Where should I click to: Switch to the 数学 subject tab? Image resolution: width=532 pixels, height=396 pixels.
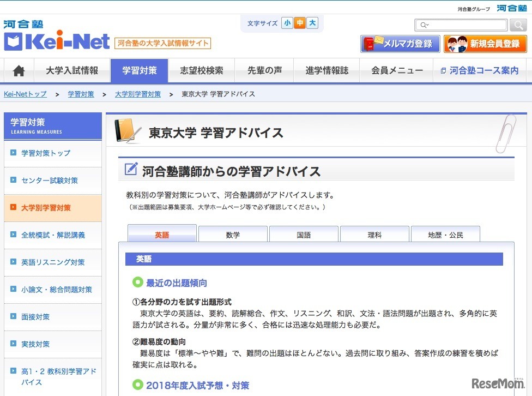pyautogui.click(x=232, y=234)
